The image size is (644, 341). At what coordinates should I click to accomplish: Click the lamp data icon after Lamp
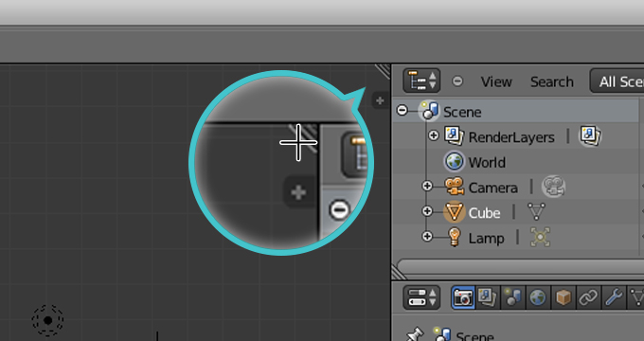(x=540, y=237)
